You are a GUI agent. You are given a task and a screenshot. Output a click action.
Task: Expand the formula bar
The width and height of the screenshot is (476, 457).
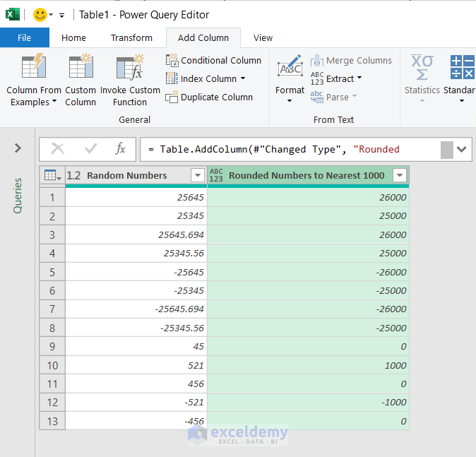pyautogui.click(x=463, y=149)
